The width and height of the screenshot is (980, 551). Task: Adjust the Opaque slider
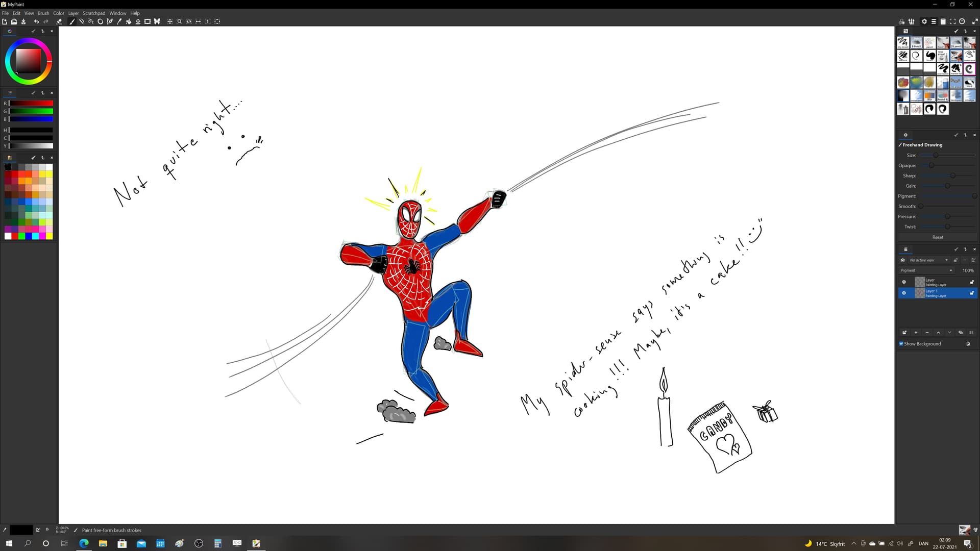pos(947,165)
